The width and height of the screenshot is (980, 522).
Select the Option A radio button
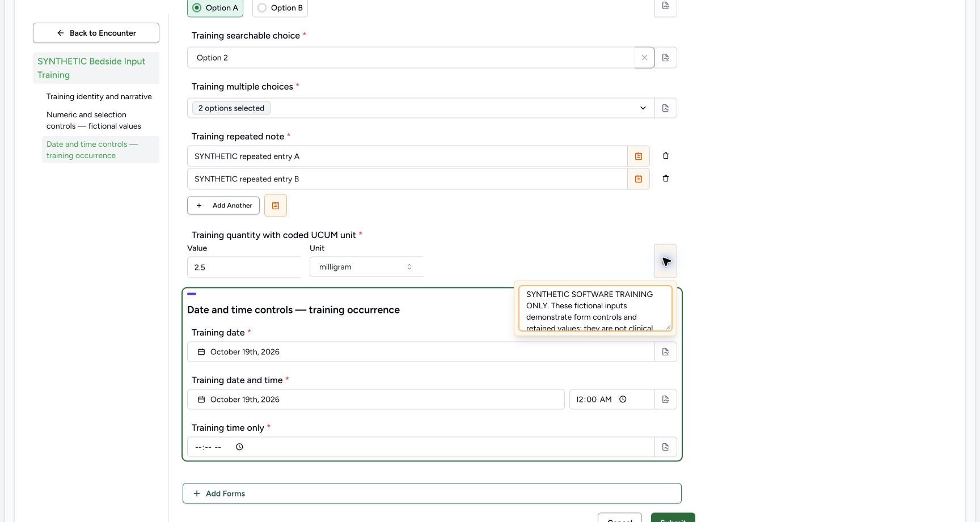click(x=197, y=8)
